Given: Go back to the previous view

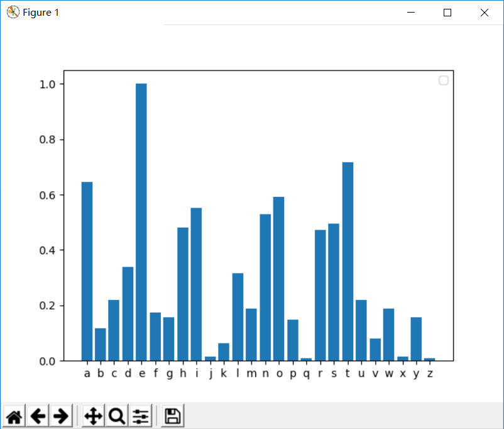Looking at the screenshot, I should (x=38, y=416).
